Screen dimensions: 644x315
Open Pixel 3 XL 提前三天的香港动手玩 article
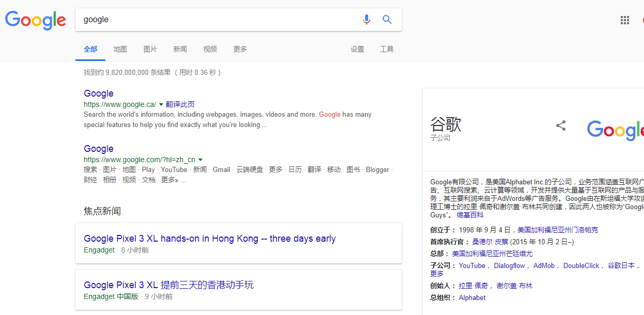pos(169,285)
